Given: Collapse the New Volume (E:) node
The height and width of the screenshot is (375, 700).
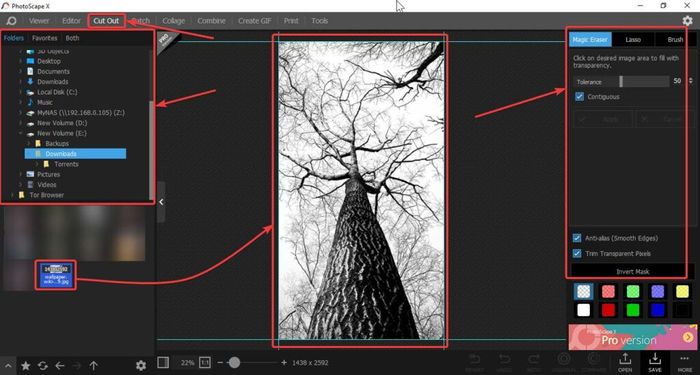Looking at the screenshot, I should point(20,133).
